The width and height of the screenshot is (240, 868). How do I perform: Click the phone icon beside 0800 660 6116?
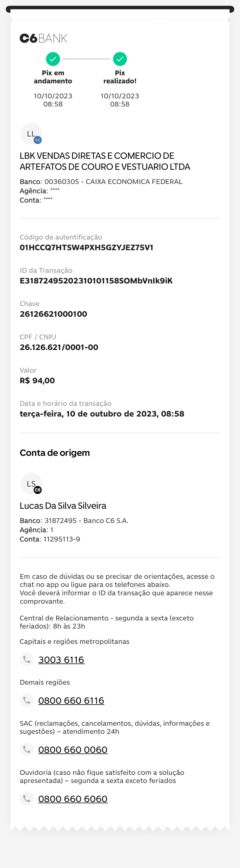[27, 700]
